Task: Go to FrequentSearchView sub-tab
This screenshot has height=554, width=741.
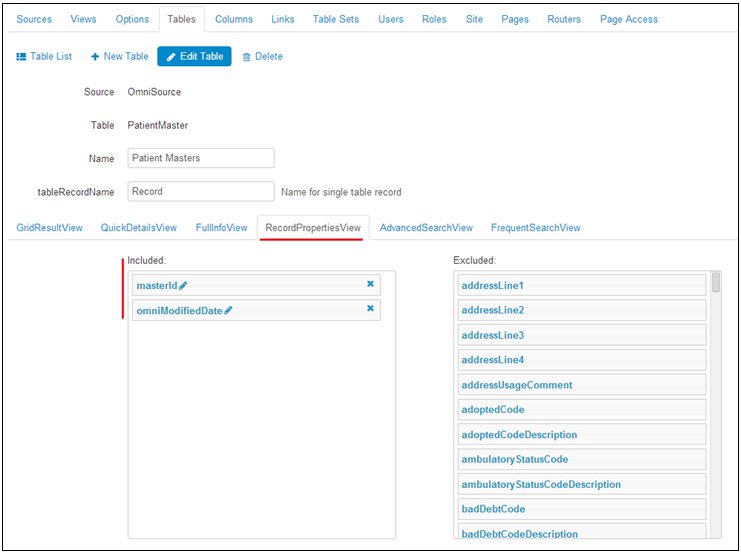Action: coord(535,228)
